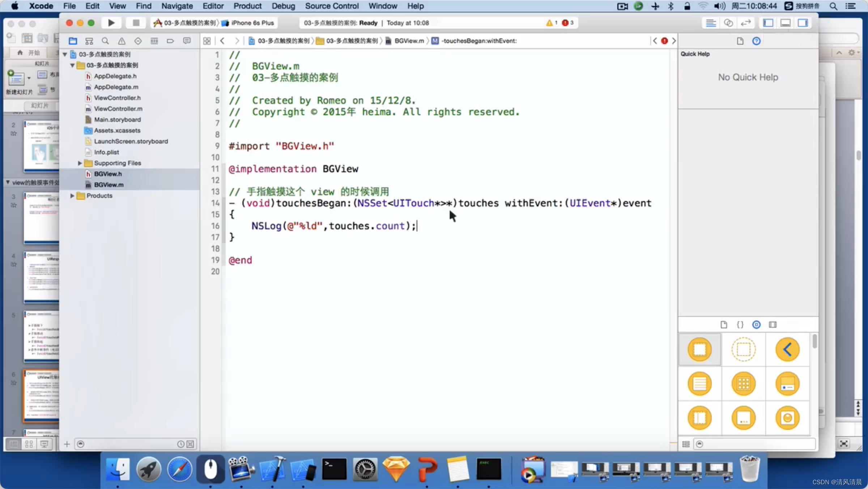Show the Assistant editor (overlapping circles)
Viewport: 868px width, 489px height.
coord(728,23)
